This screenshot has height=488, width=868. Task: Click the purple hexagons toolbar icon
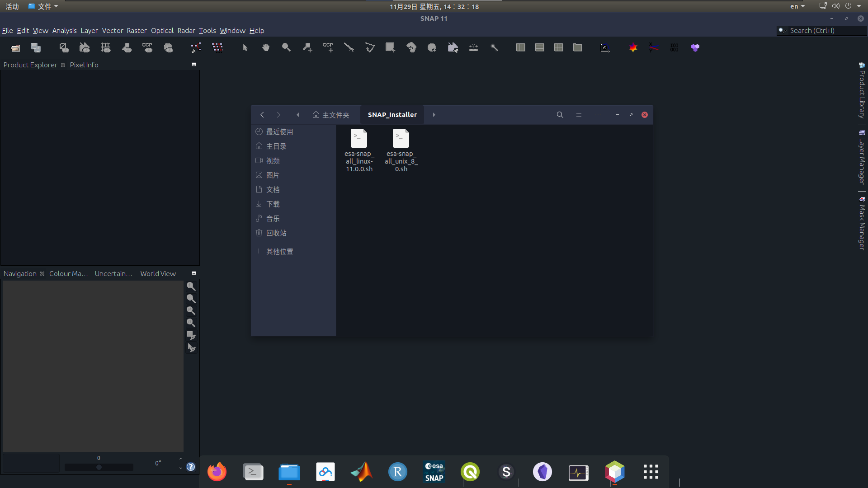pyautogui.click(x=695, y=48)
